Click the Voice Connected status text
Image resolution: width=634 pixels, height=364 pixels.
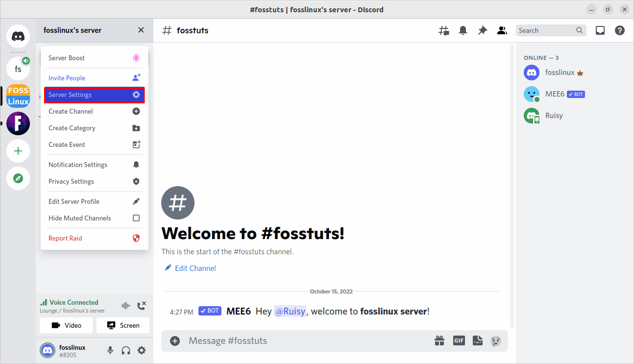tap(74, 302)
